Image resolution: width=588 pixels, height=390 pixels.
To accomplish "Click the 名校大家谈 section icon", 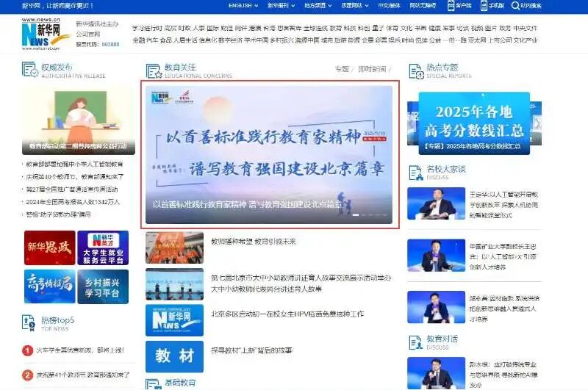I will [416, 173].
